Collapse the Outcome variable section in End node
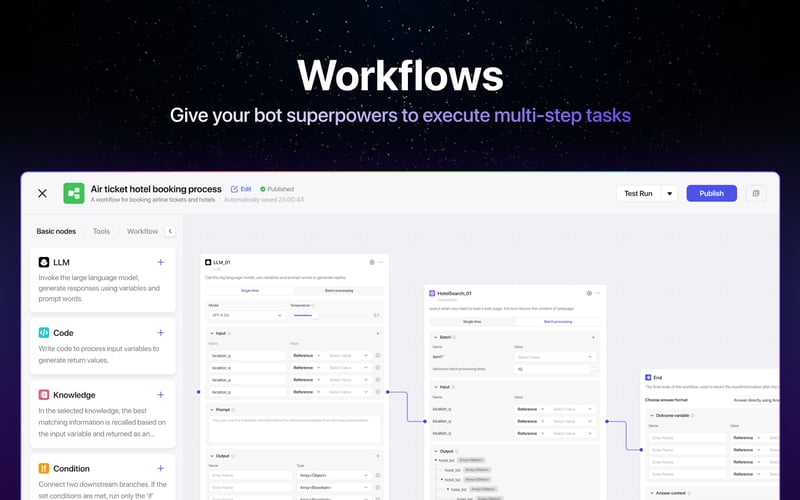The width and height of the screenshot is (800, 500). click(652, 416)
